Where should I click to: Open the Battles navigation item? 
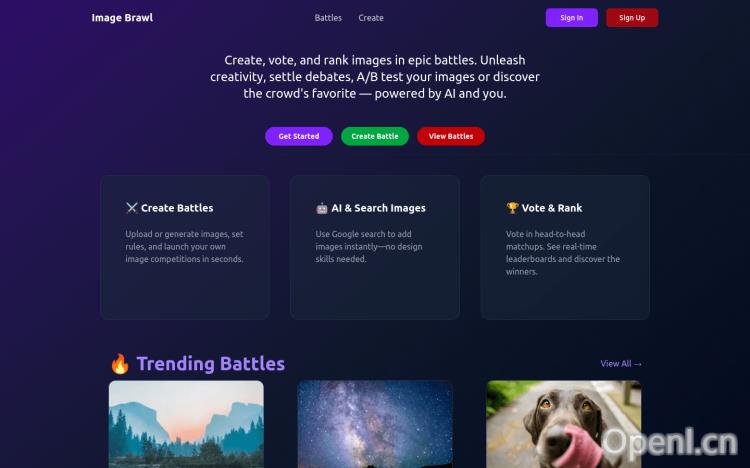coord(328,18)
